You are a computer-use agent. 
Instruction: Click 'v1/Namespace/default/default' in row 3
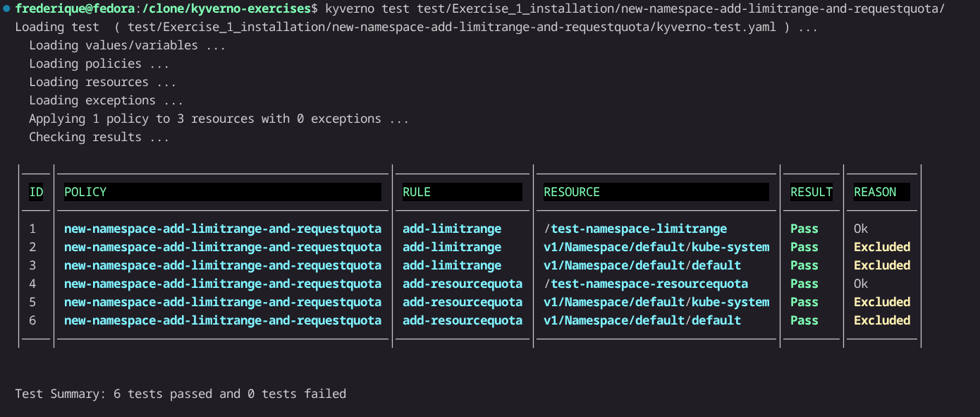[x=642, y=265]
